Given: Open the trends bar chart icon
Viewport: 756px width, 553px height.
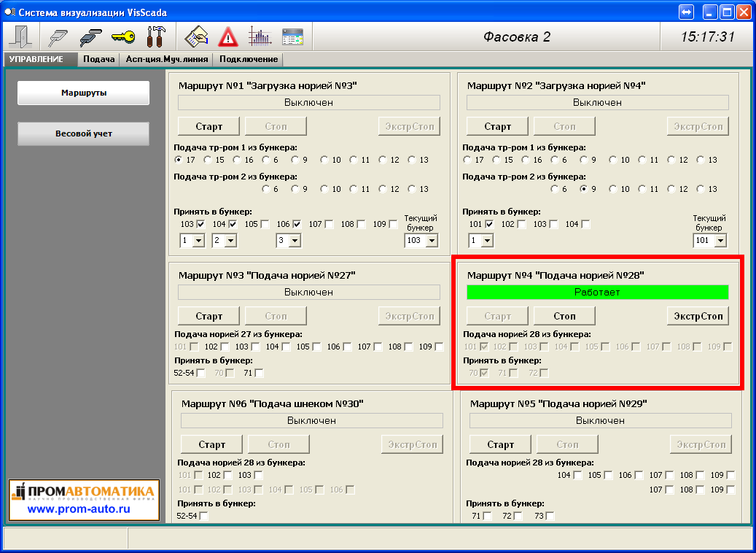Looking at the screenshot, I should [260, 36].
